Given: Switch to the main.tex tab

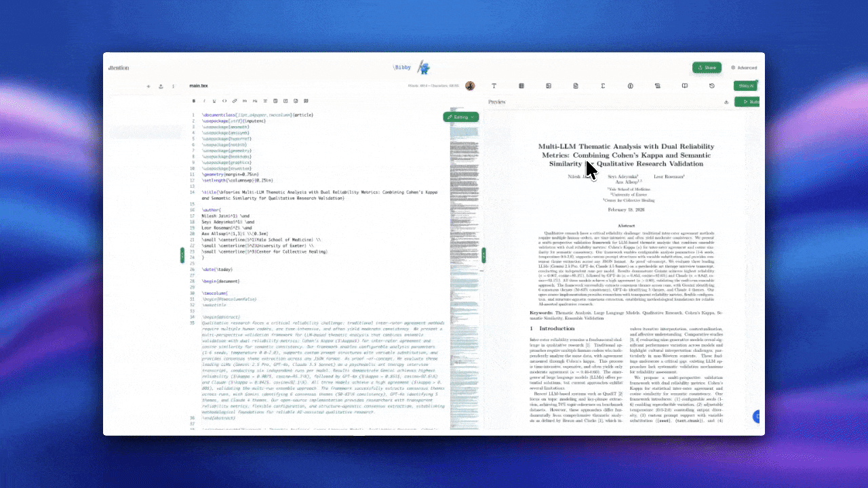Looking at the screenshot, I should pos(199,85).
